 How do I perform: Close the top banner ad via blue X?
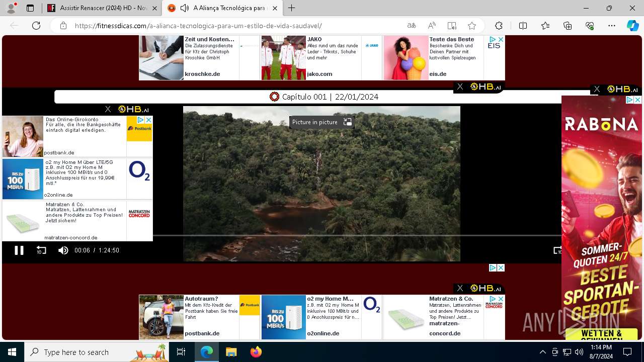pos(501,39)
